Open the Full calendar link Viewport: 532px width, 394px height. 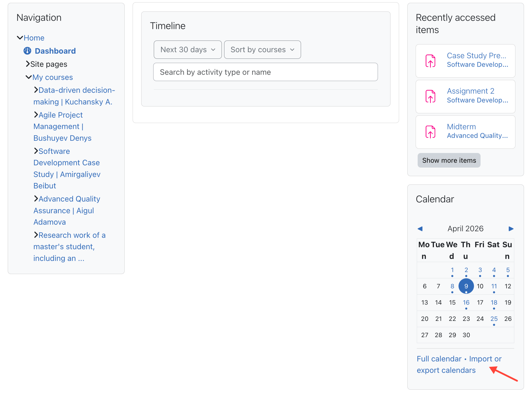point(439,359)
